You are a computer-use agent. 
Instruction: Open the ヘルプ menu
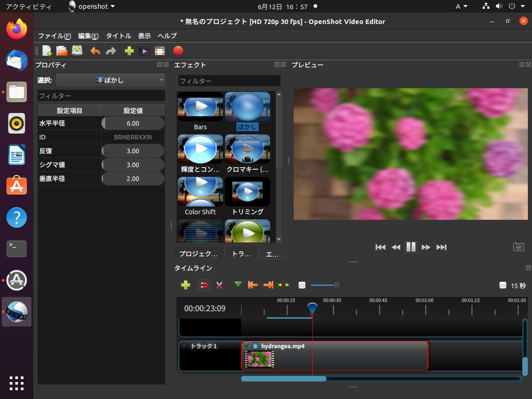pos(167,36)
